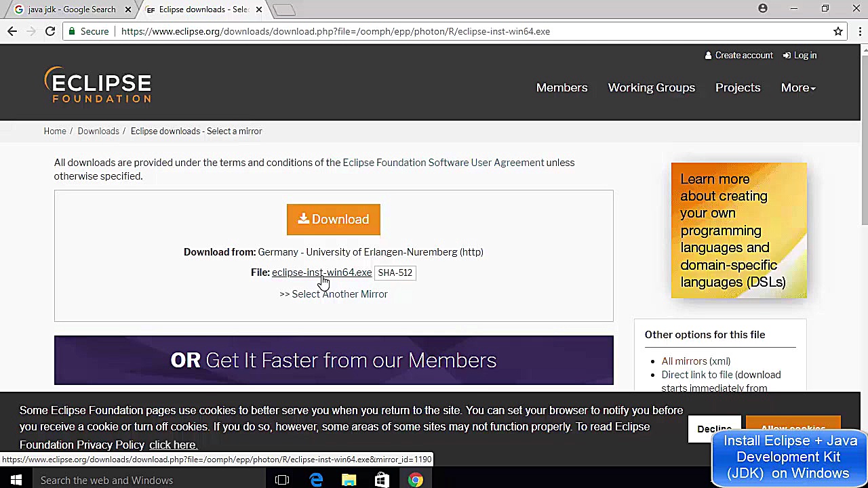Launch Microsoft Edge from the taskbar
The image size is (868, 488).
(316, 480)
